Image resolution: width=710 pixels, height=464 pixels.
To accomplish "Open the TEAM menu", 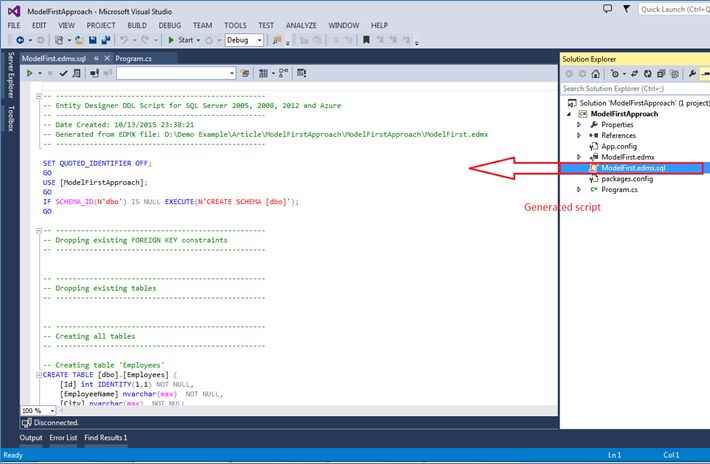I will pos(202,25).
